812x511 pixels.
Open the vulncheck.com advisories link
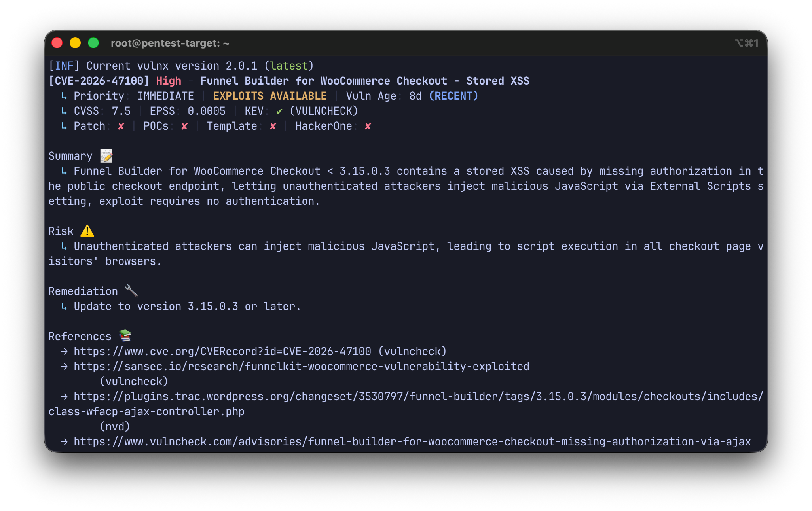[x=412, y=441]
